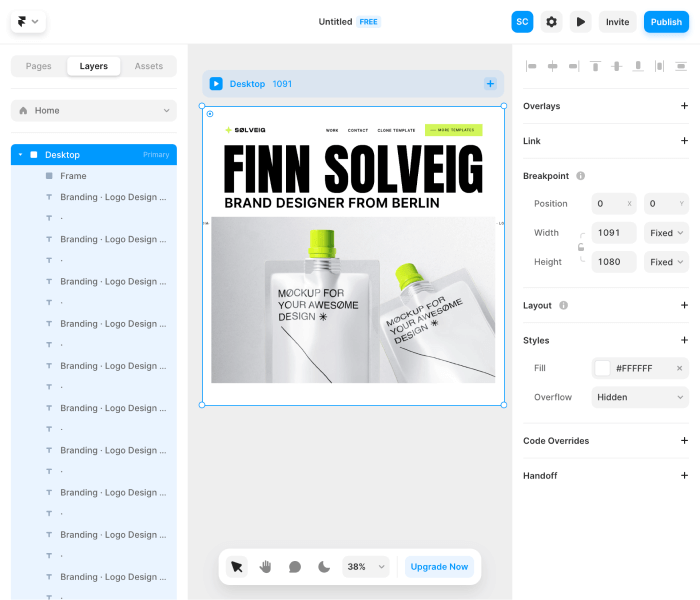Click the Width input field
This screenshot has height=600, width=700.
click(614, 233)
